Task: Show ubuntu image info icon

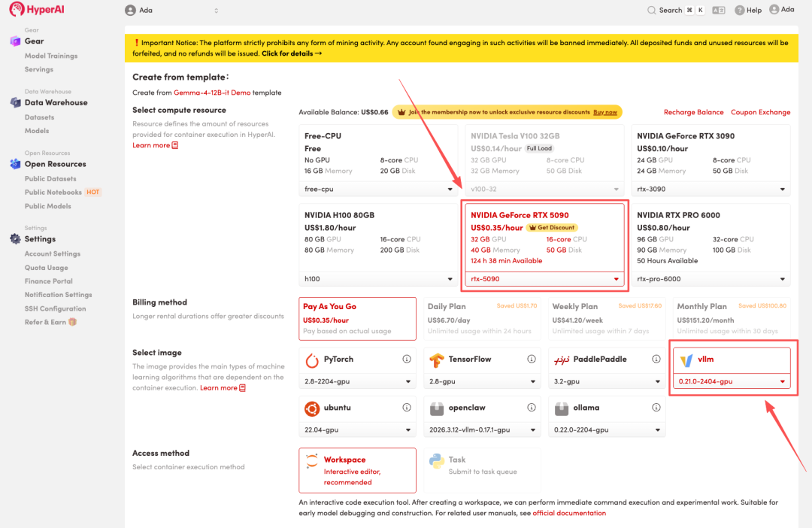Action: (x=407, y=408)
